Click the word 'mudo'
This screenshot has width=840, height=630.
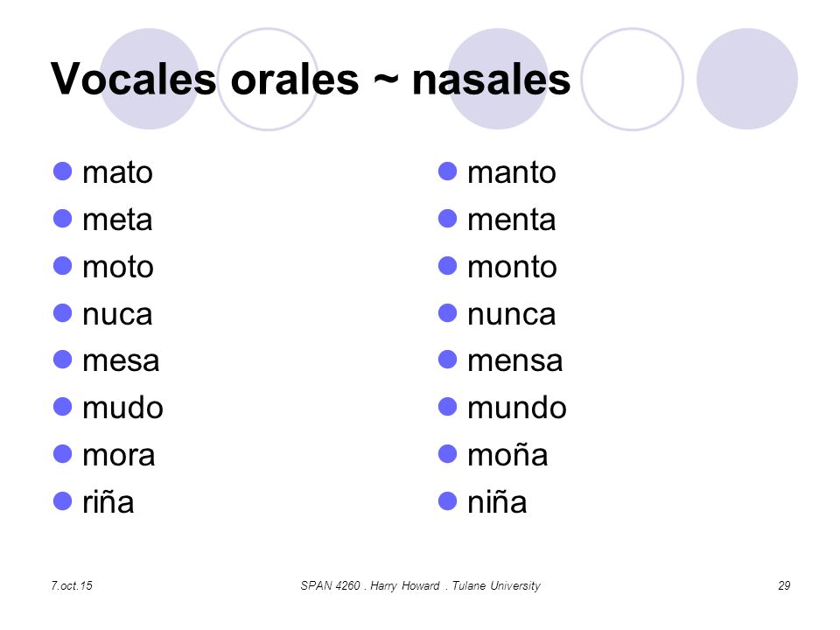[122, 409]
